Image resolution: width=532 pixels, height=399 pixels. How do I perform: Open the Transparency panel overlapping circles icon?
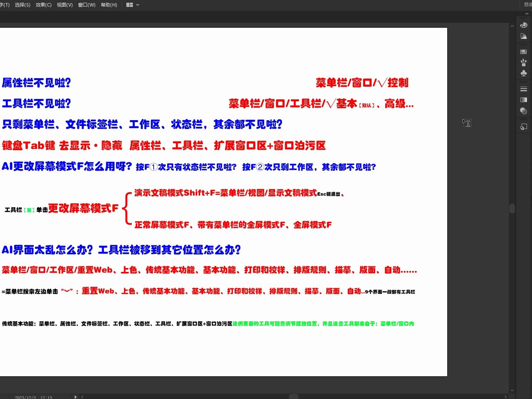point(524,111)
